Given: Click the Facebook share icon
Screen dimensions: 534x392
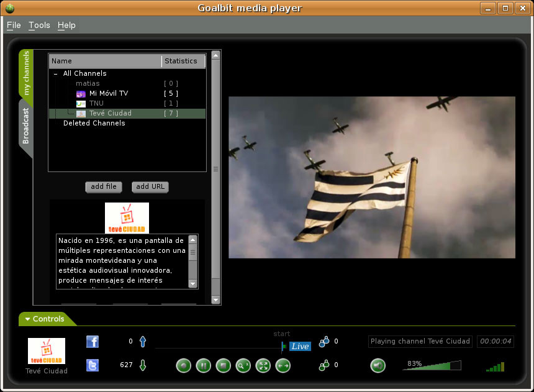Looking at the screenshot, I should [x=93, y=342].
